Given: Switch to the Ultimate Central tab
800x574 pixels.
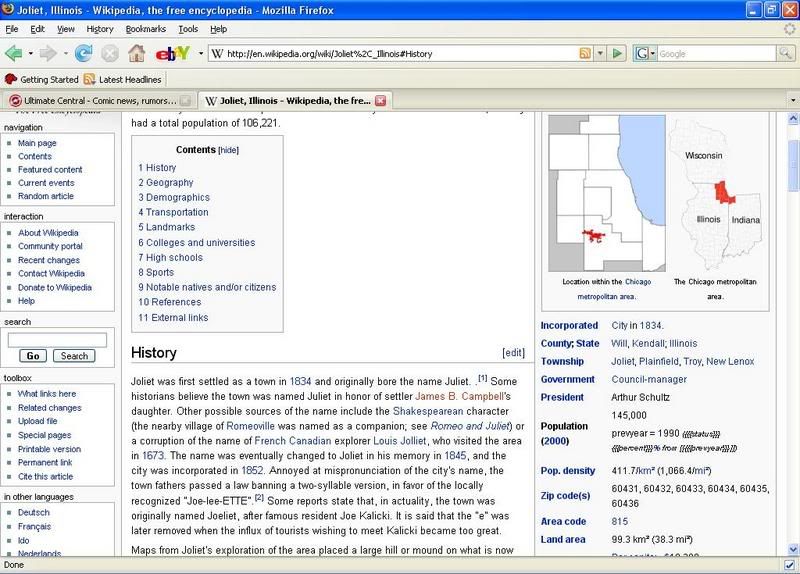Looking at the screenshot, I should coord(100,101).
